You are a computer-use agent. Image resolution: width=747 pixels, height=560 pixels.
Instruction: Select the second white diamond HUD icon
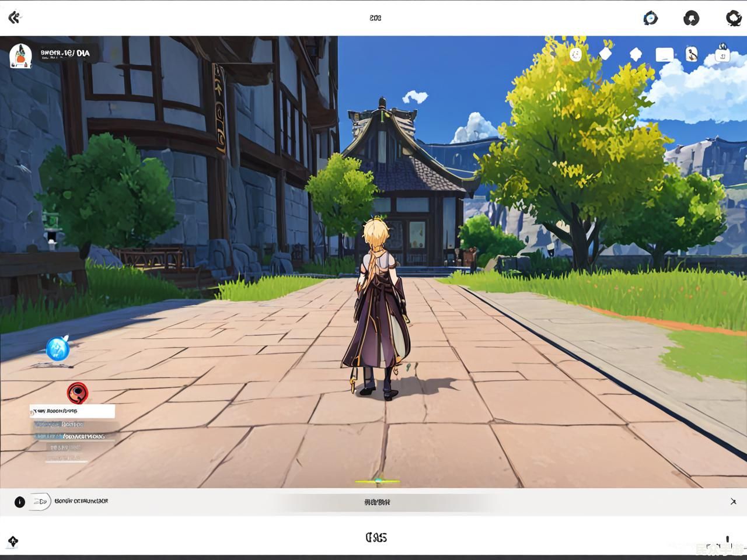click(x=636, y=54)
